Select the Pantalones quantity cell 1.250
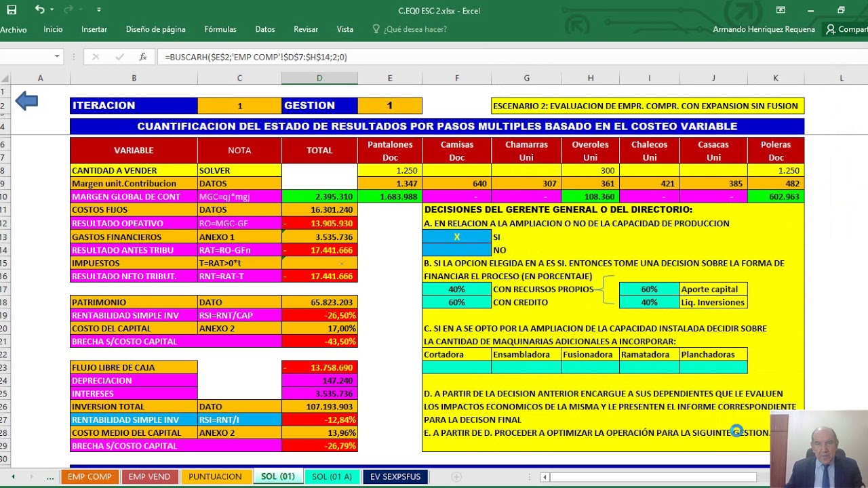 click(390, 171)
